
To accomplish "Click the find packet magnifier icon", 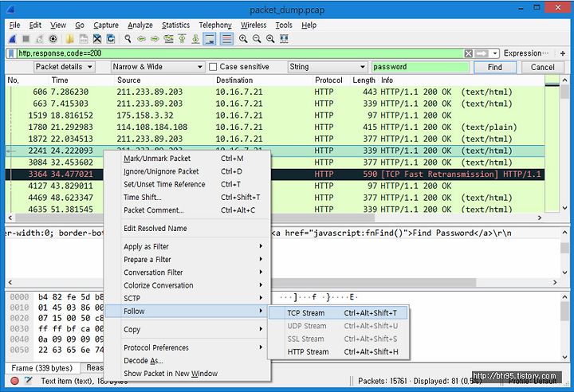I will [x=128, y=39].
